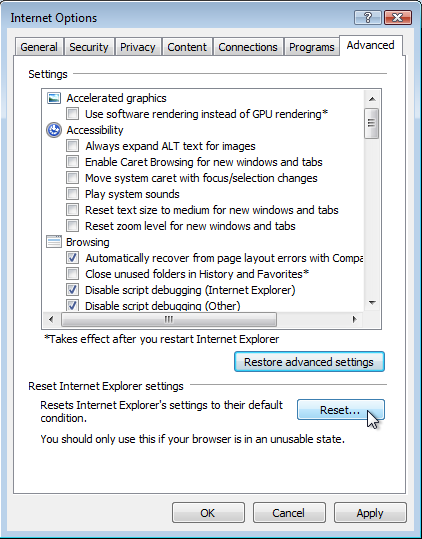
Task: Click the vertical scrollbar thumb in settings
Action: pos(372,123)
